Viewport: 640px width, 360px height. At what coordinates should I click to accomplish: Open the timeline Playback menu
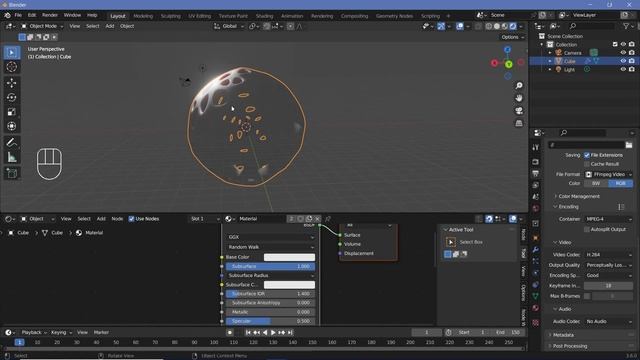[34, 333]
